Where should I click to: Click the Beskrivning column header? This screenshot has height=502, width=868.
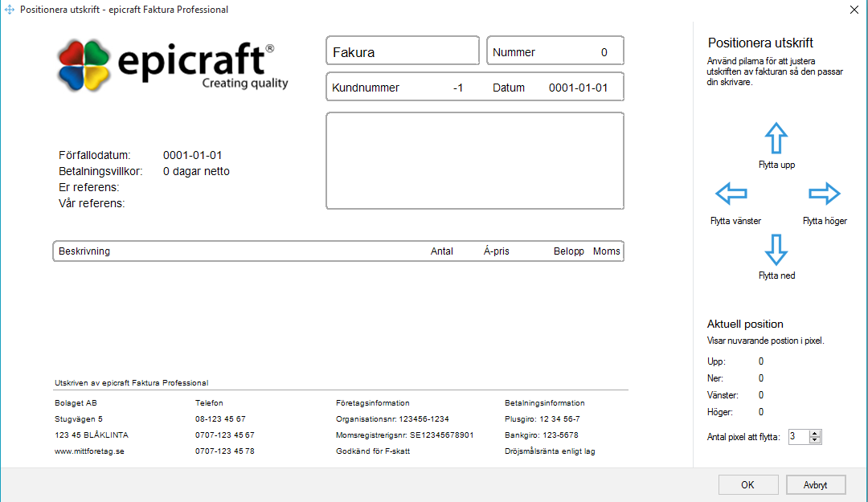(x=84, y=251)
